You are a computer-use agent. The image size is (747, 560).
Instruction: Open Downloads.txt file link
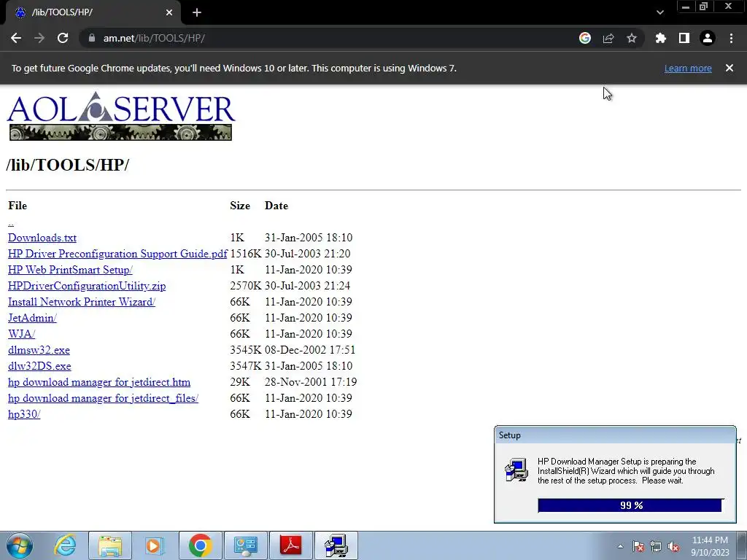[42, 238]
